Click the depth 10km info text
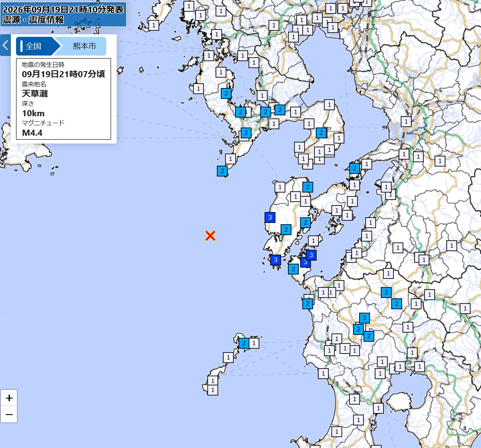481x448 pixels. pyautogui.click(x=33, y=113)
